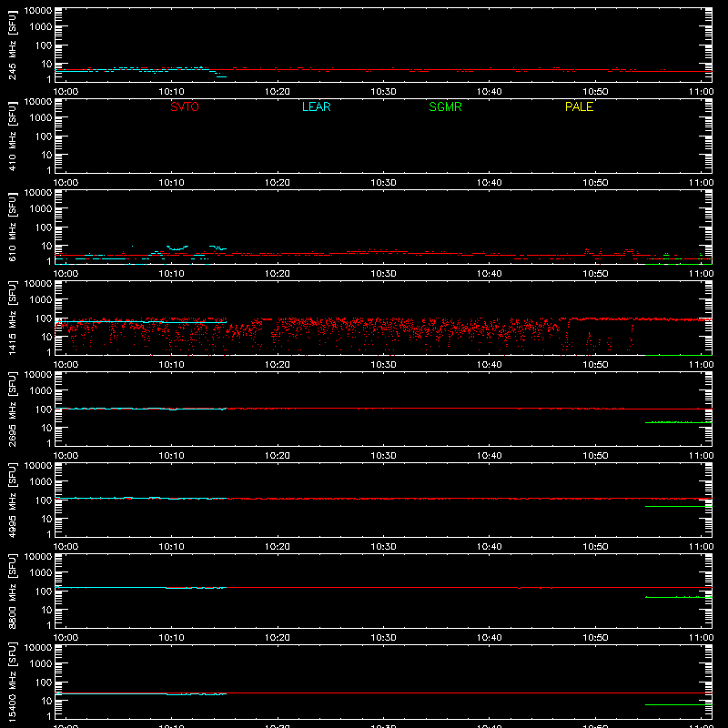Image resolution: width=728 pixels, height=728 pixels.
Task: Select the 1415 MHz [SFU] axis title
Action: pos(13,318)
